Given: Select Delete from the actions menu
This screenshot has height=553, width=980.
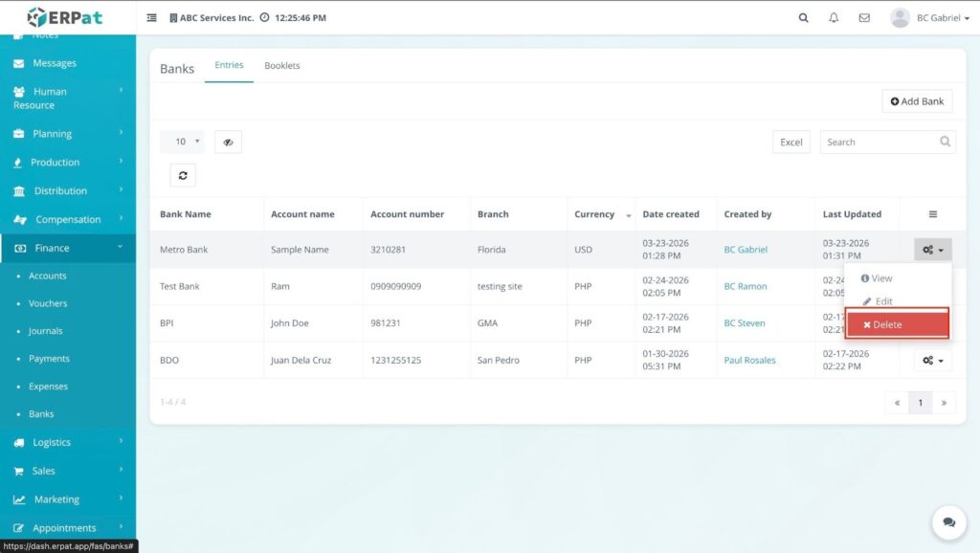Looking at the screenshot, I should click(897, 324).
